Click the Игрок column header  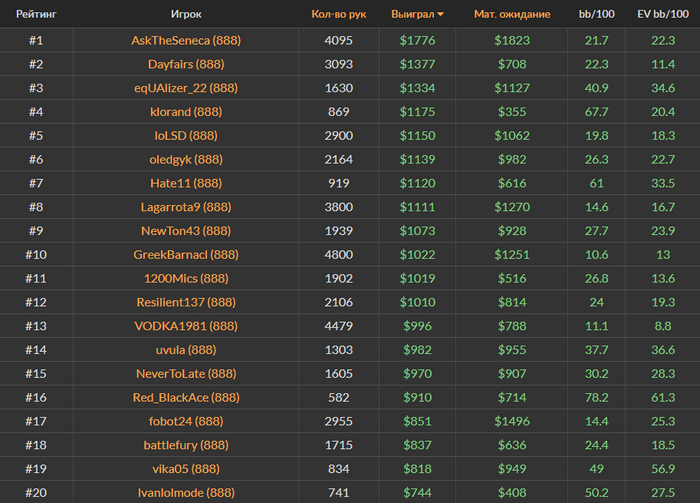[x=186, y=15]
